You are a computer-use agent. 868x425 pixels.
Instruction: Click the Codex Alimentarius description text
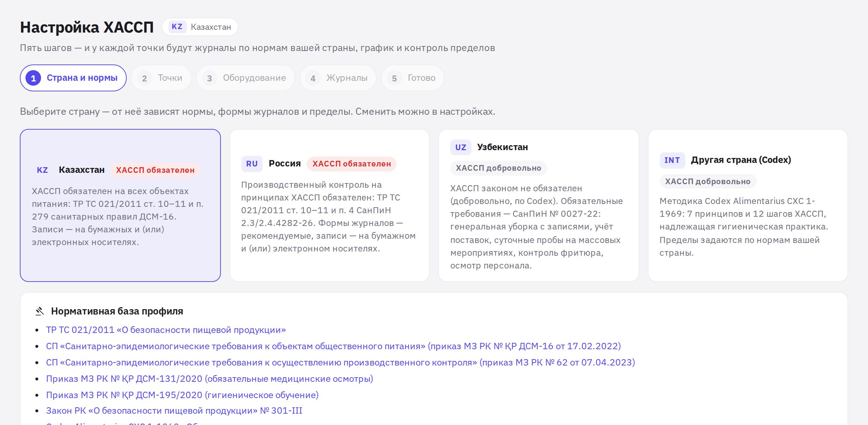click(x=744, y=227)
